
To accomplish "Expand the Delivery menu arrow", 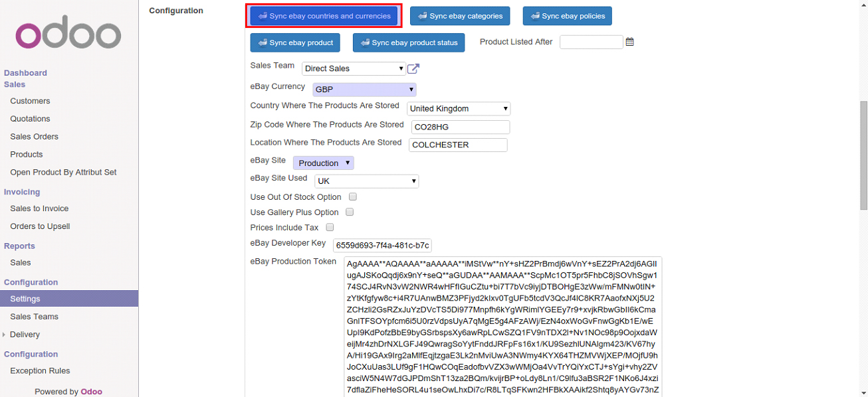I will 5,335.
